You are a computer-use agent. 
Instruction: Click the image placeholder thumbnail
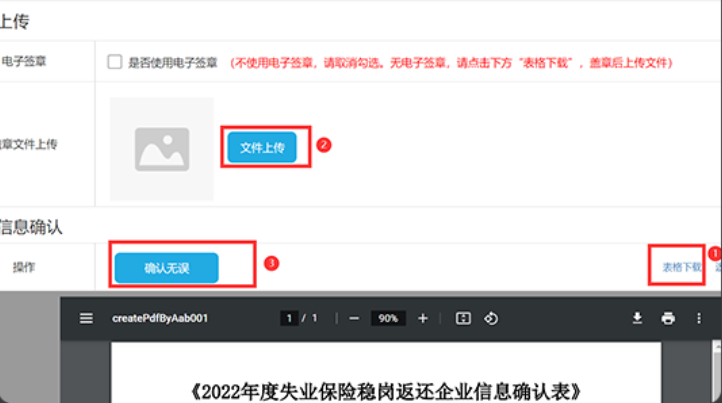162,149
